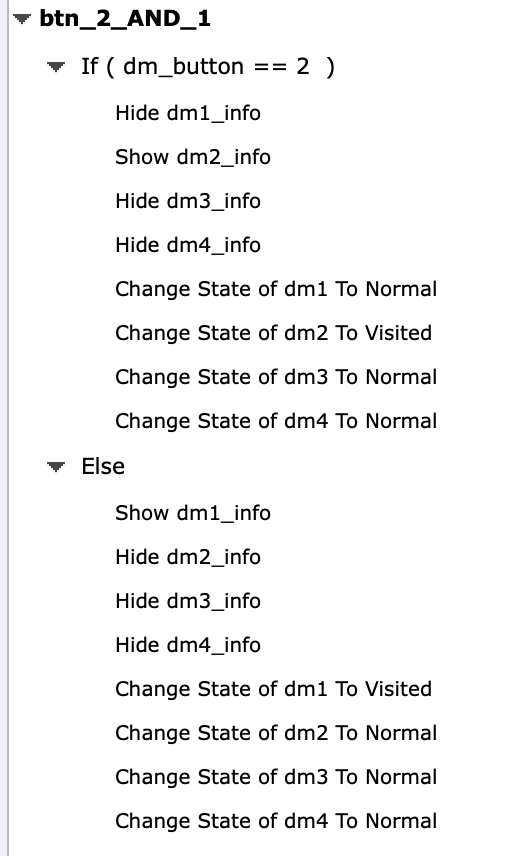Collapse the If dm_button == 2 branch
508x856 pixels.
[56, 67]
